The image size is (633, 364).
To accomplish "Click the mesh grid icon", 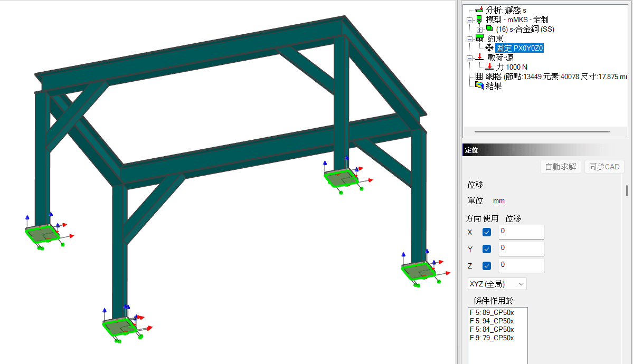I will (x=479, y=76).
